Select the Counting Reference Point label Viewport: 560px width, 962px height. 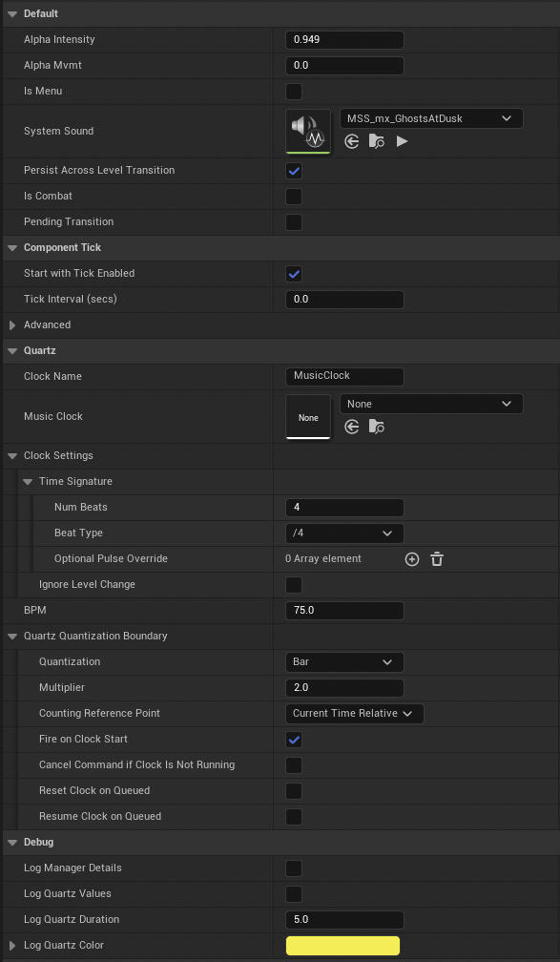(99, 714)
